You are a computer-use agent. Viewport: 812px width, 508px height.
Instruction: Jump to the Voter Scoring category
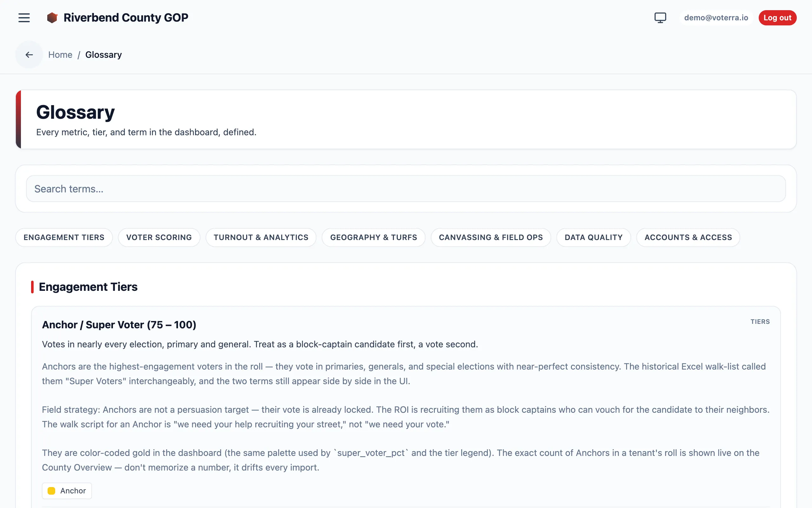159,237
